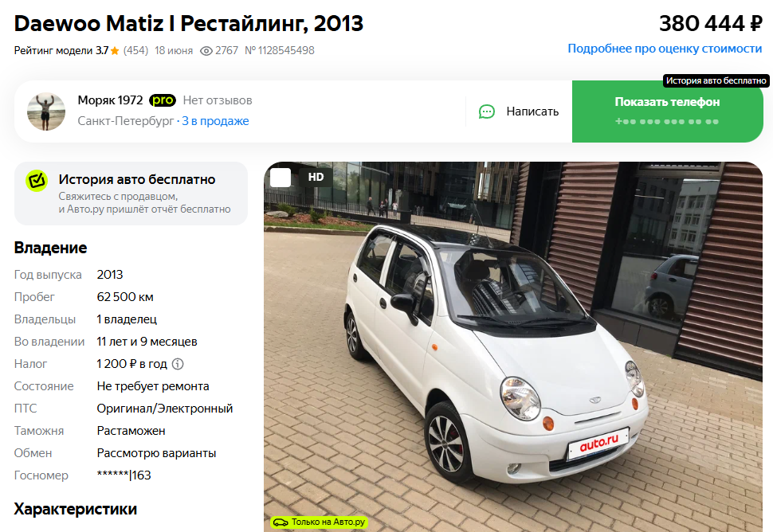This screenshot has width=773, height=532.
Task: Click the seller name Моряк 1972
Action: point(110,100)
